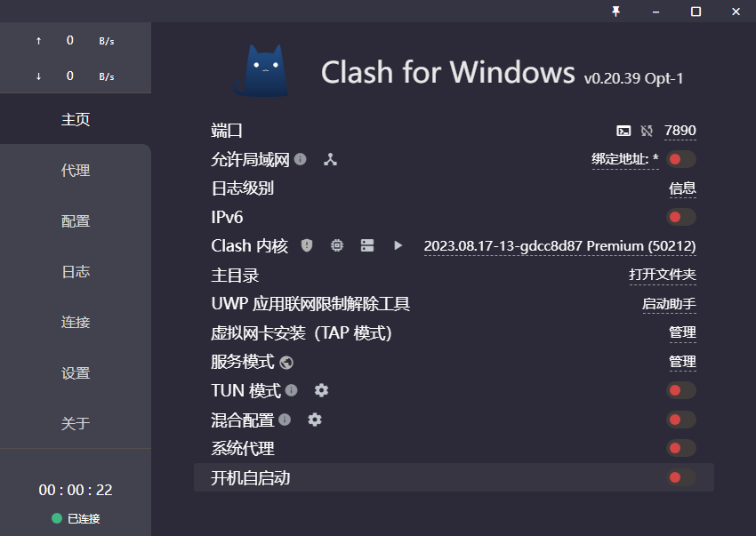The image size is (756, 536).
Task: Click the globe icon next to 服务模式
Action: [x=286, y=363]
